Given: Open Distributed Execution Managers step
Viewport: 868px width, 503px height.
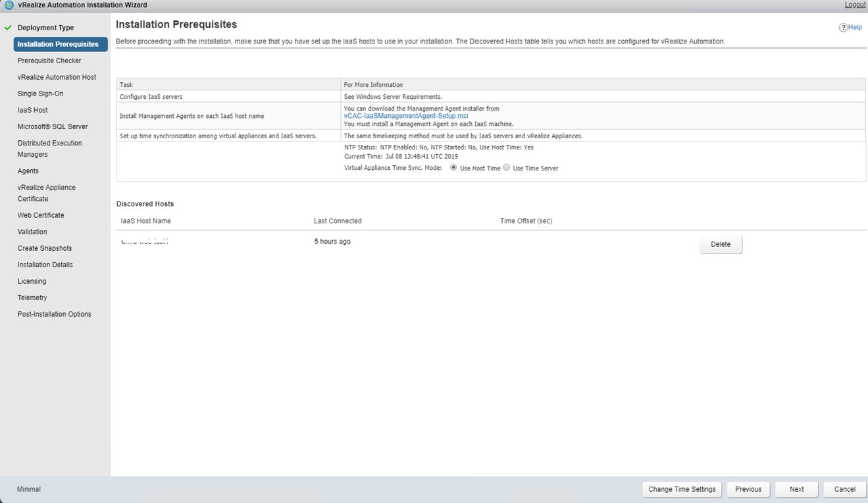Looking at the screenshot, I should tap(50, 149).
